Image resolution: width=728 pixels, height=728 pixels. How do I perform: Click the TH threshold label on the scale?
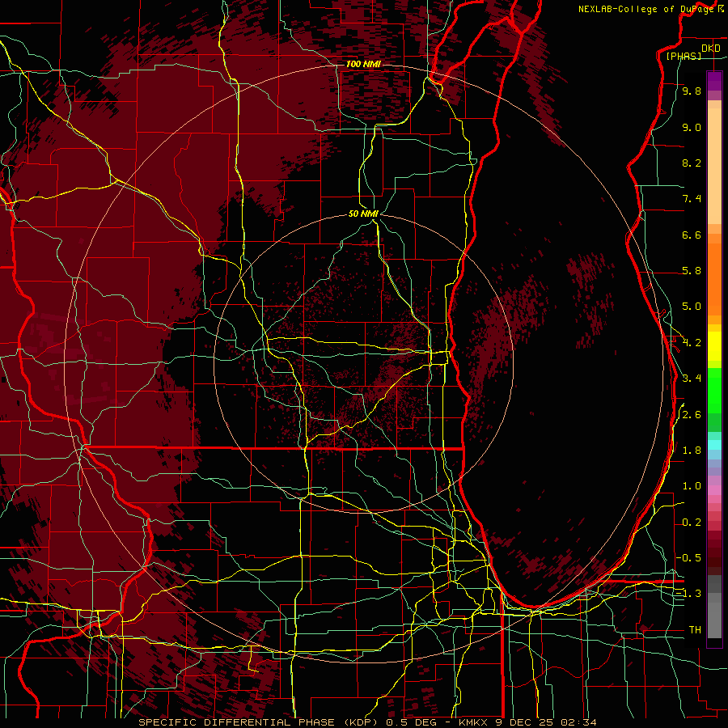[x=695, y=630]
